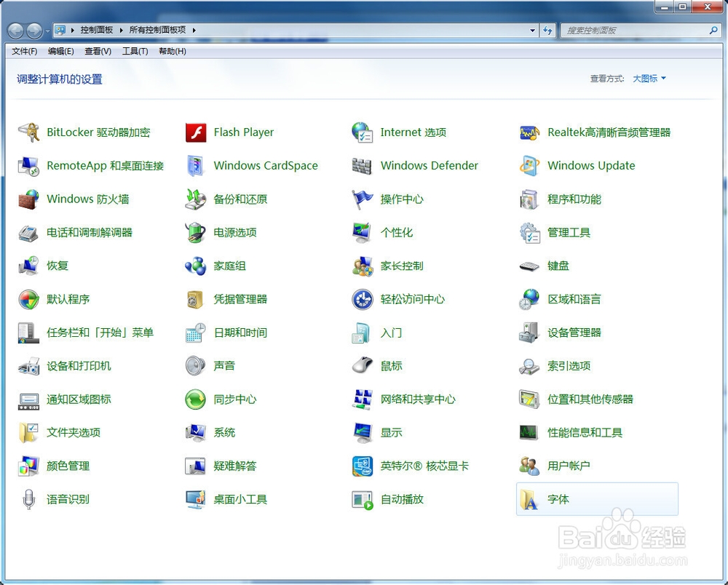This screenshot has width=728, height=585.
Task: Open the 文件(F) menu
Action: [24, 51]
